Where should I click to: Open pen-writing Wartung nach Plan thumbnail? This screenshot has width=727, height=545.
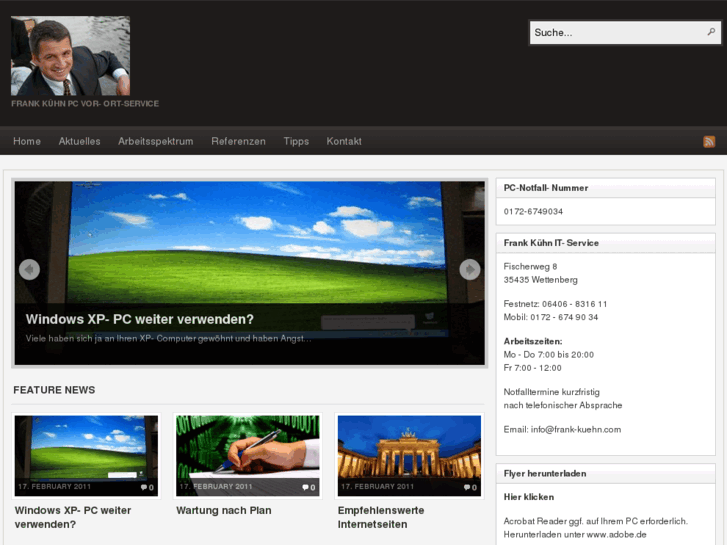pos(248,455)
